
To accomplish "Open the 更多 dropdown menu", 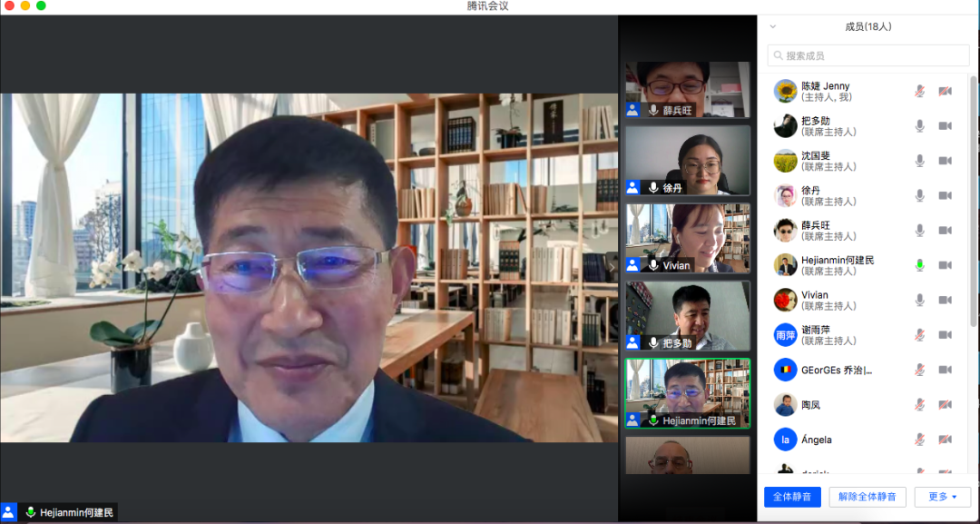I will (943, 497).
